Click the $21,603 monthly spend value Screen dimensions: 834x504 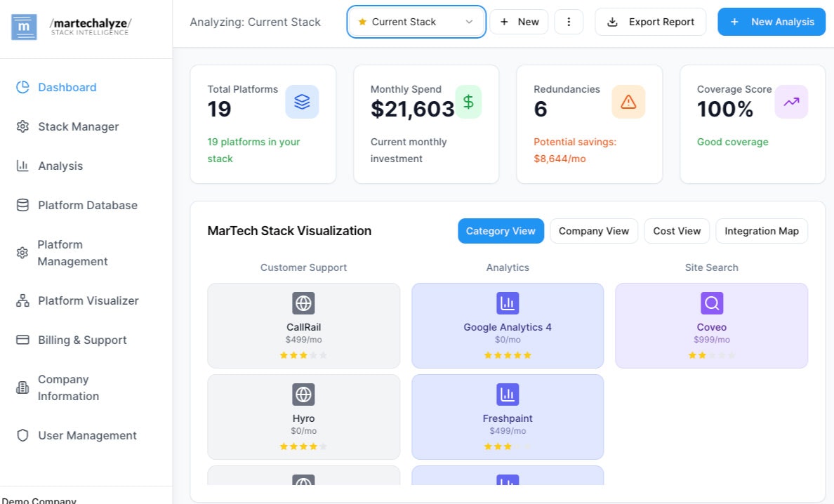[412, 109]
